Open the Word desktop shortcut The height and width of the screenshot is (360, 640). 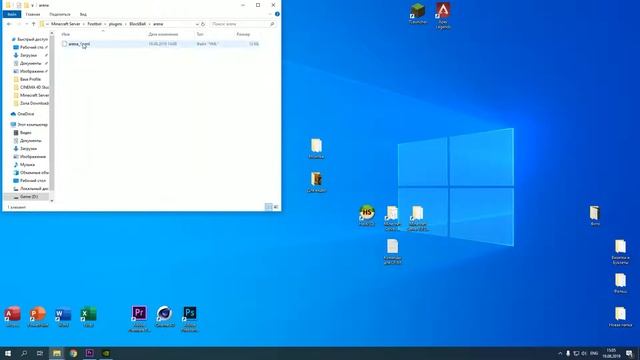coord(63,317)
